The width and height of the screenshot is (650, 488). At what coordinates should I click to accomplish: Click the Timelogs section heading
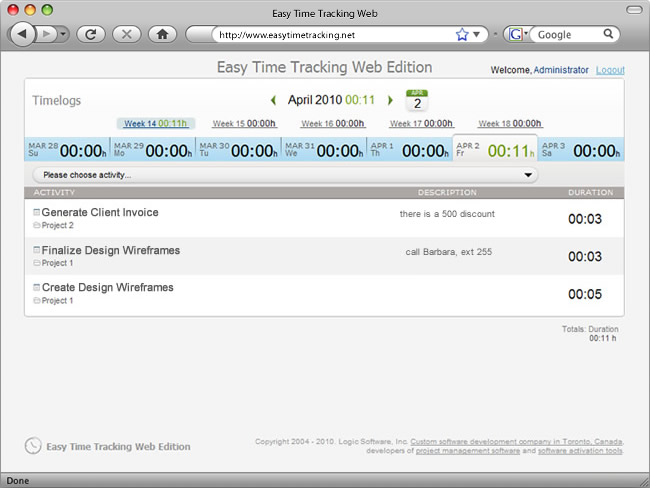click(x=57, y=100)
